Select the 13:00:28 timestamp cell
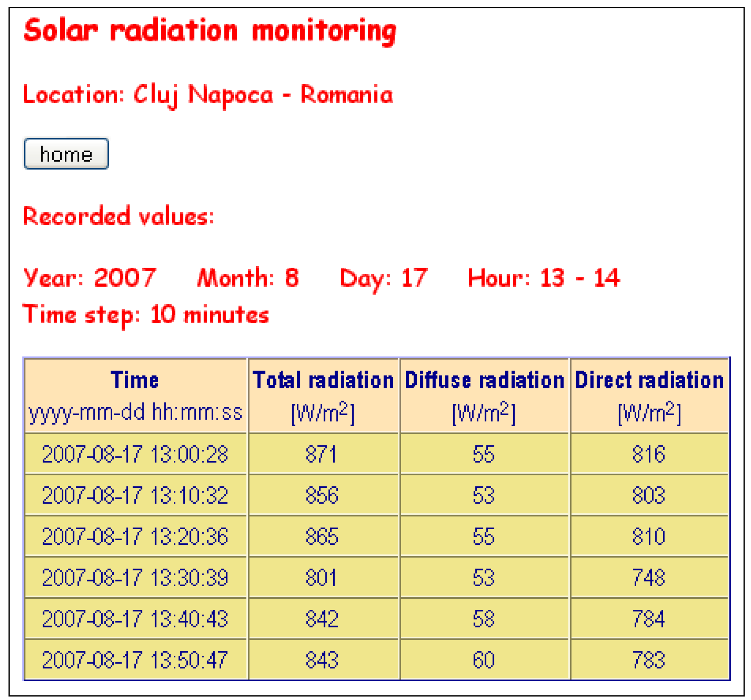751x700 pixels. click(x=135, y=454)
